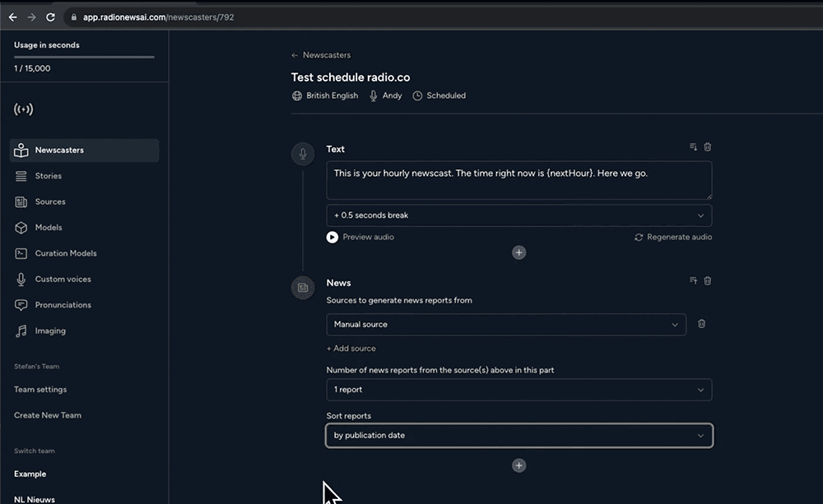Click the Pronunciations speech-bubble icon
823x504 pixels.
20,304
